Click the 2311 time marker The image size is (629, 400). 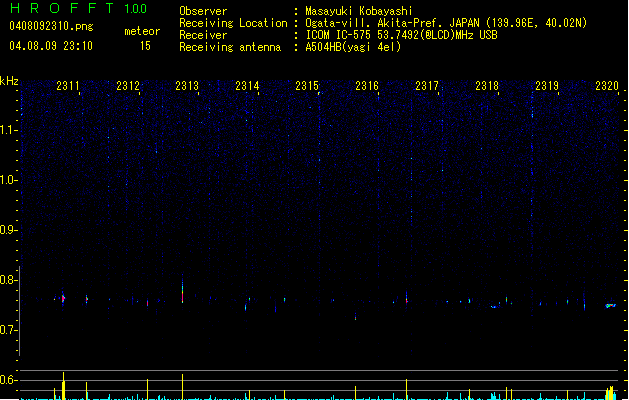coord(68,86)
